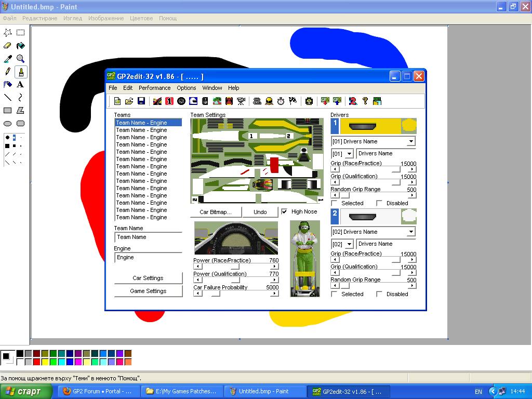Open the [02] Drivers Name dropdown
The width and height of the screenshot is (532, 399).
(411, 232)
